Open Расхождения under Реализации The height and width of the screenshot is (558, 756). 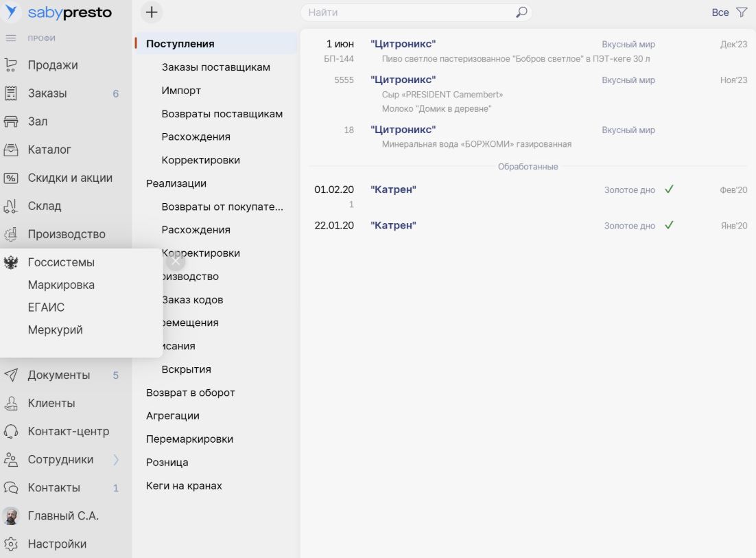(x=196, y=229)
